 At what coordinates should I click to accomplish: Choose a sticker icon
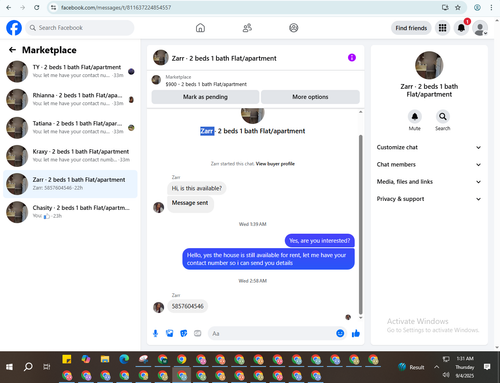(x=184, y=333)
